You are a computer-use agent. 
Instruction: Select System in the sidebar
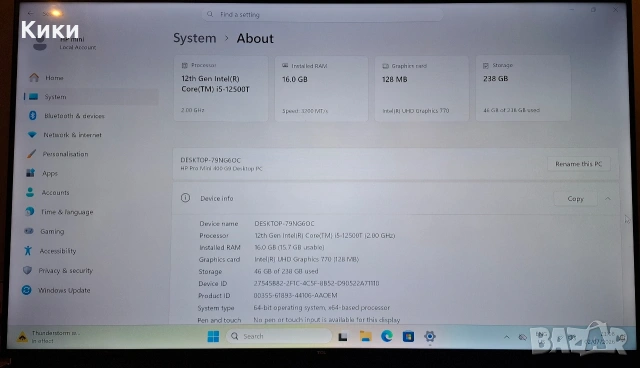tap(91, 97)
